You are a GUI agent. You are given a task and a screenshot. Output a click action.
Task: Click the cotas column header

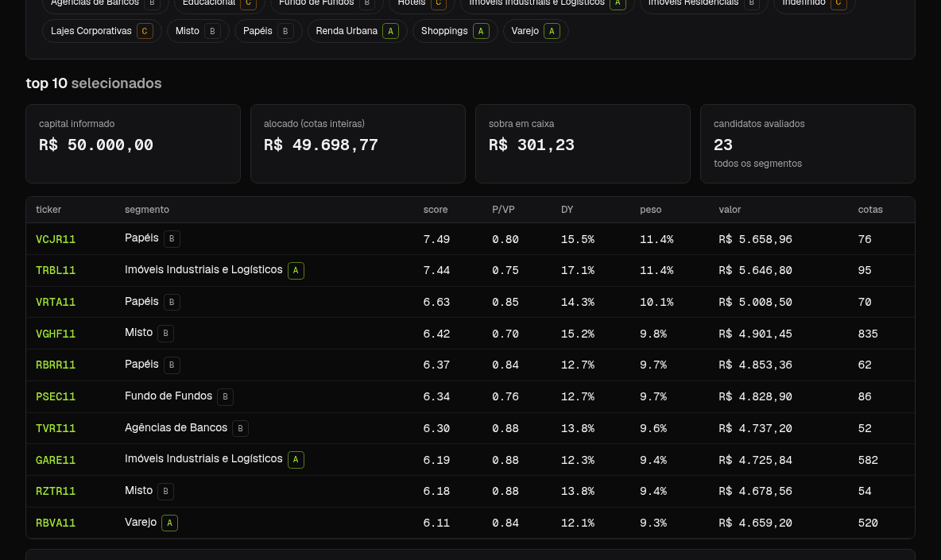(x=870, y=210)
